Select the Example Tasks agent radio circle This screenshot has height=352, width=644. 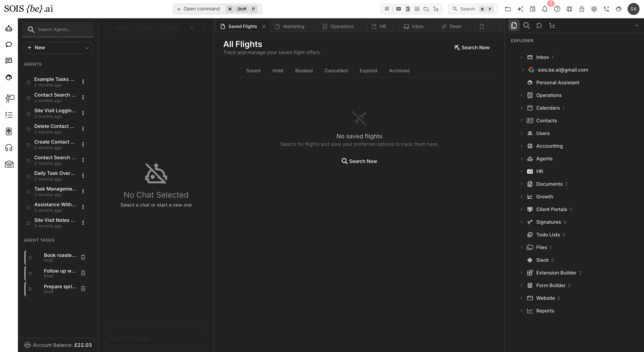point(29,82)
